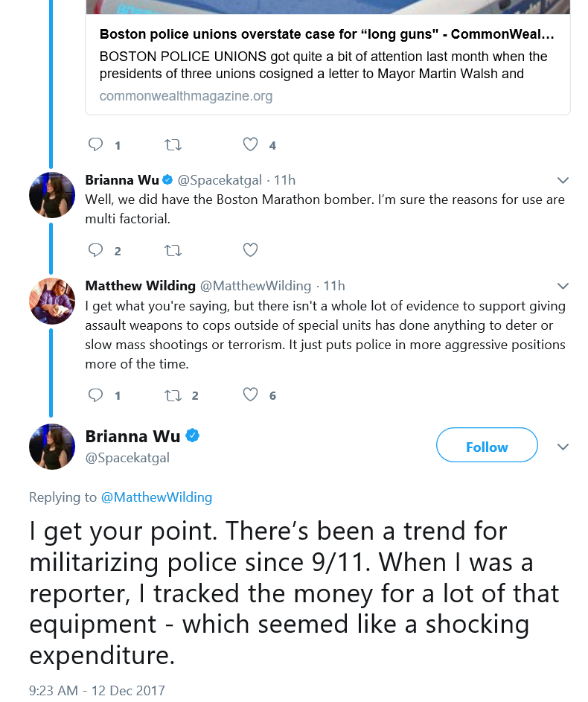Open the 9:23 AM - 12 Dec 2017 timestamp

pos(97,690)
